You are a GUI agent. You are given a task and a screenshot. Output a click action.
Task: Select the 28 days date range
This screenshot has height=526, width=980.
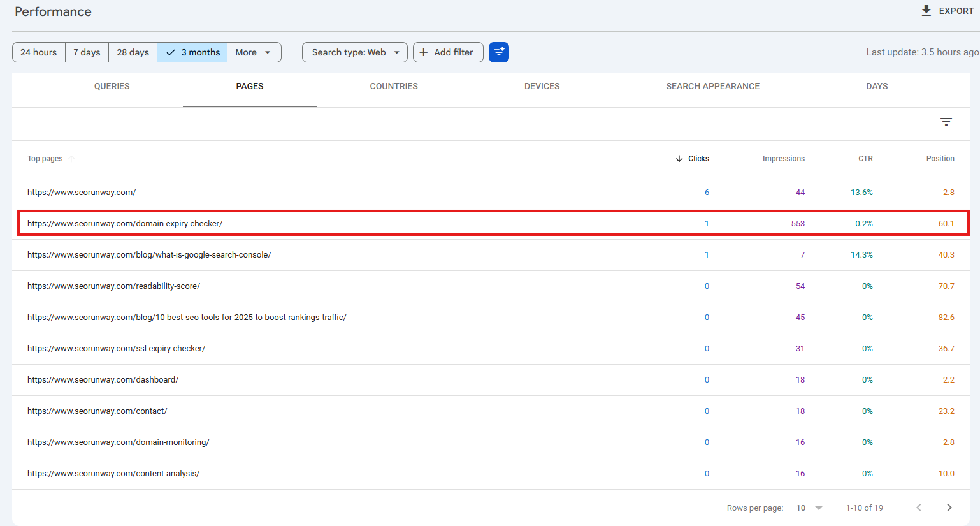coord(133,52)
